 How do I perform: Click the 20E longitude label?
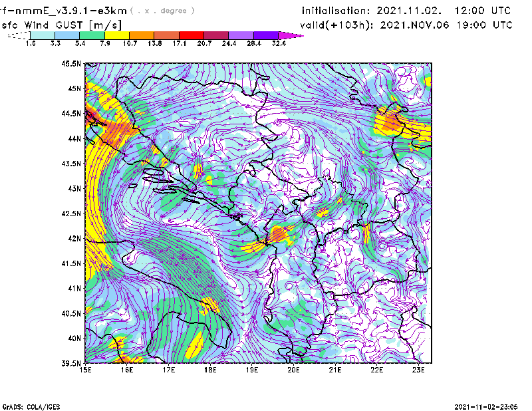(x=293, y=370)
